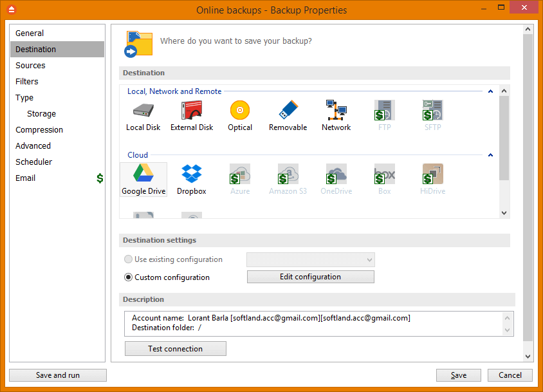Image resolution: width=543 pixels, height=392 pixels.
Task: Choose the Network destination icon
Action: coord(336,116)
